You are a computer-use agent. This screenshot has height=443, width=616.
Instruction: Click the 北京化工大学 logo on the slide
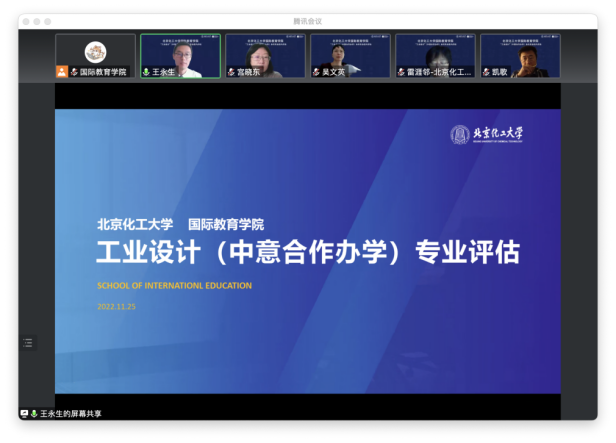tap(486, 134)
